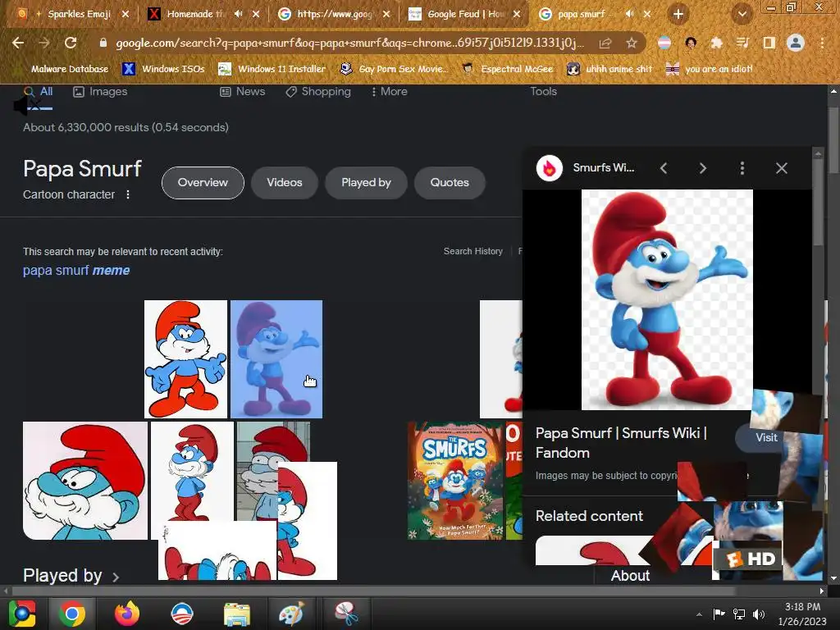Open the papa smurf meme suggestion
The image size is (840, 630).
[76, 271]
